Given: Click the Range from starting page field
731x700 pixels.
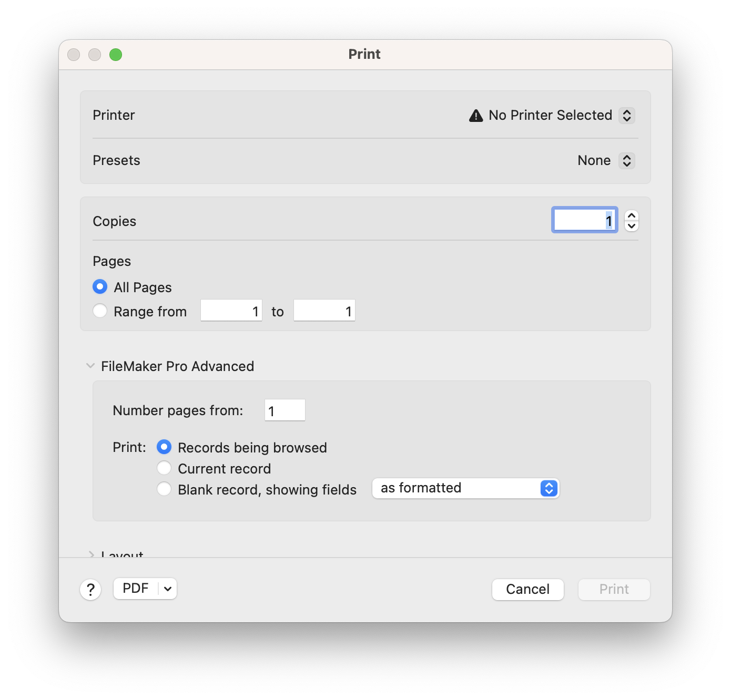Looking at the screenshot, I should (x=231, y=311).
